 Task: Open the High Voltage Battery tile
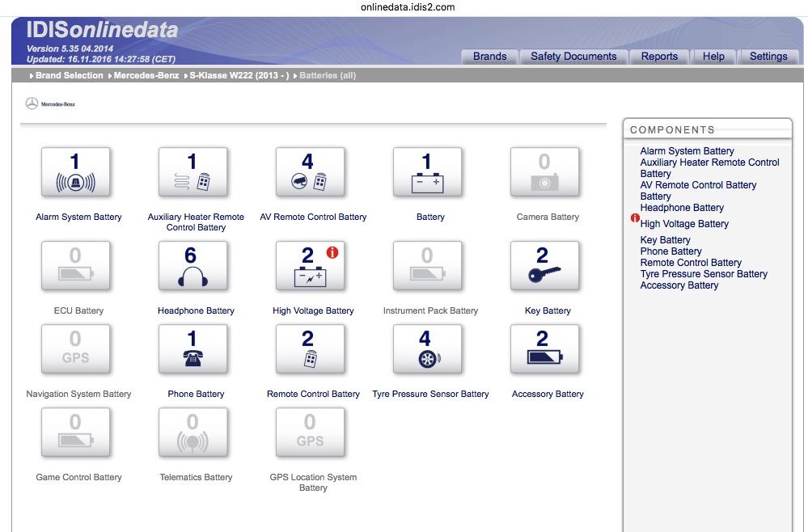tap(311, 266)
